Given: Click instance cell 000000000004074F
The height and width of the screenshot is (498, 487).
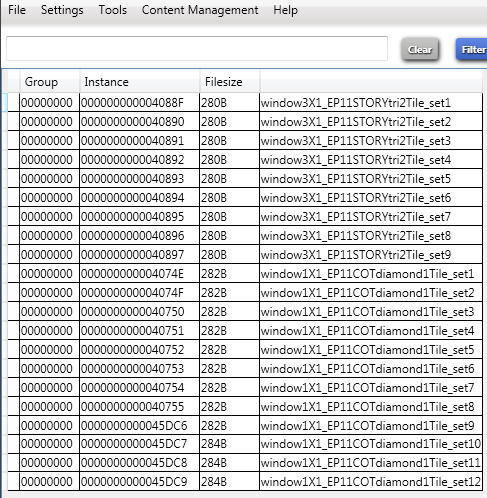Looking at the screenshot, I should tap(140, 293).
